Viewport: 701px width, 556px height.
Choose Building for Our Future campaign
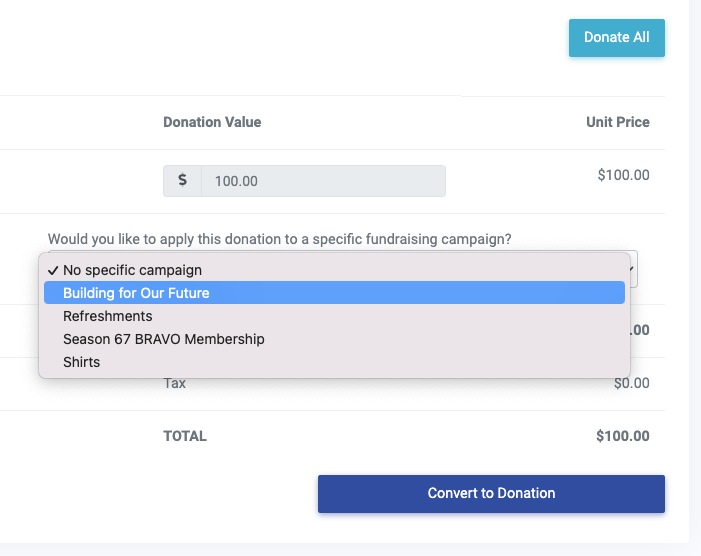point(136,293)
